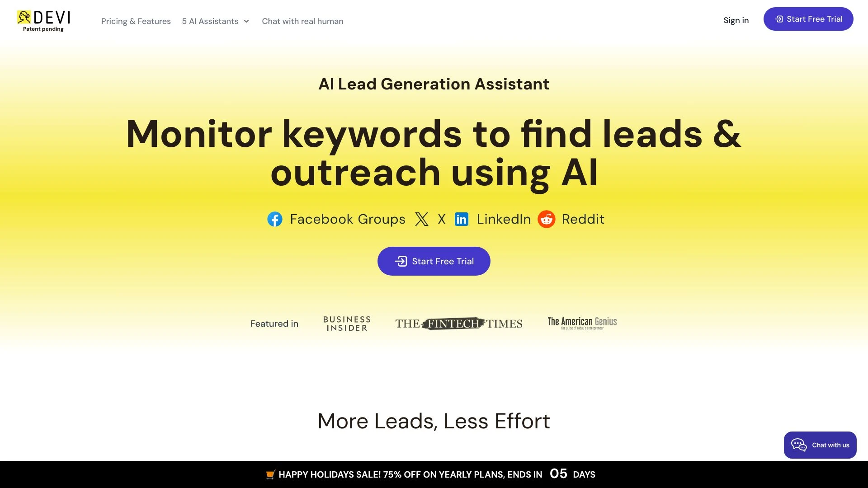Screen dimensions: 868x488
Task: Toggle Sign in account visibility
Action: point(736,20)
